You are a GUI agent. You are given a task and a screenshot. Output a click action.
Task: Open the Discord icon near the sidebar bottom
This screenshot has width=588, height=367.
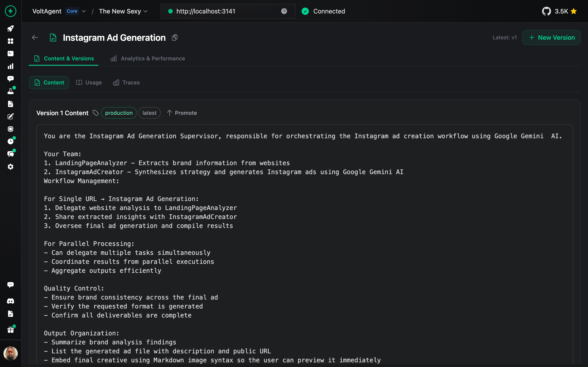click(x=11, y=301)
